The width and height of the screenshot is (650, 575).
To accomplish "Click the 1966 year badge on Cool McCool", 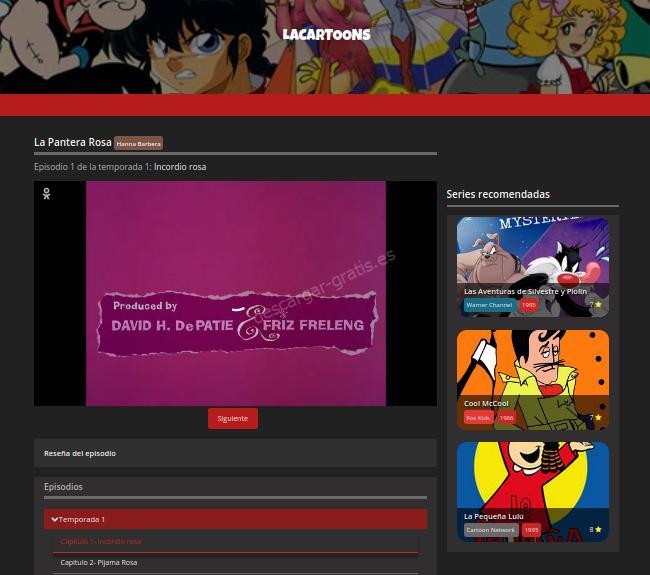I will (506, 418).
